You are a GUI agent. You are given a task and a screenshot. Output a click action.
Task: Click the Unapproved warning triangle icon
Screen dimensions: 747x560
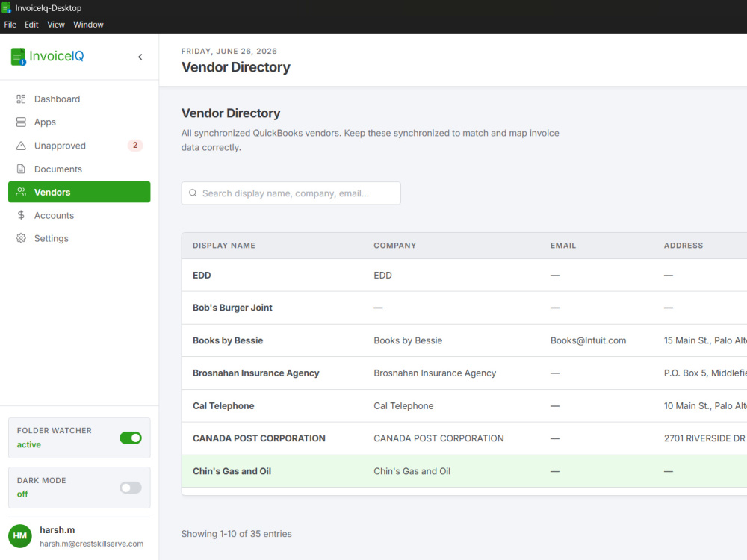(x=21, y=146)
